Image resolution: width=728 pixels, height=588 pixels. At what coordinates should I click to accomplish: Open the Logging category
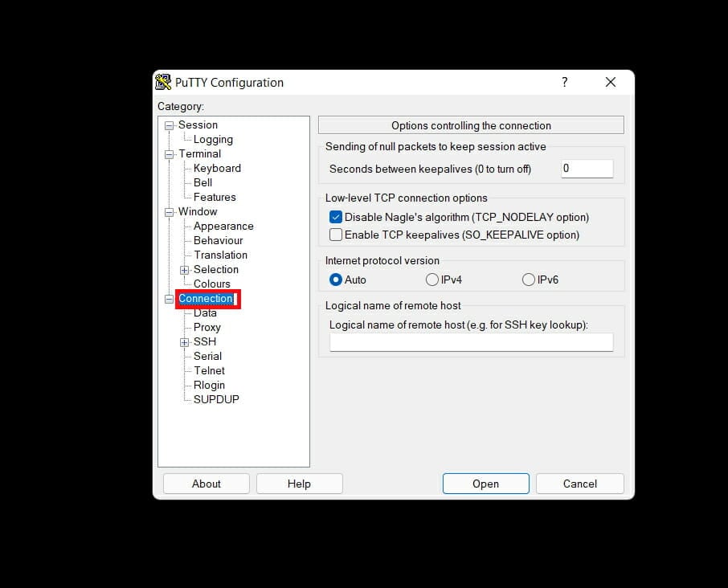[213, 139]
